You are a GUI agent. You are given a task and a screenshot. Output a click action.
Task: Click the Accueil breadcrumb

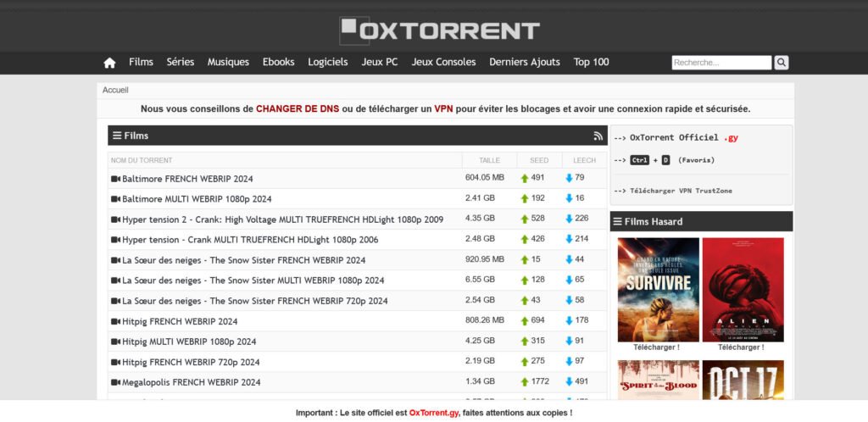pos(115,90)
